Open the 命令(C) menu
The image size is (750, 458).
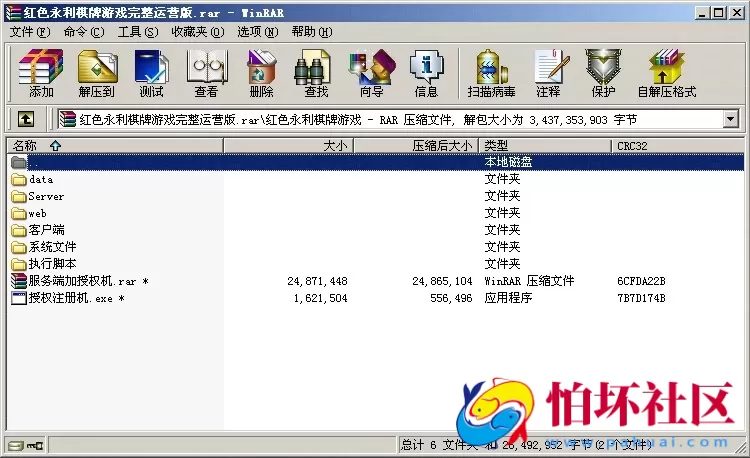coord(84,32)
